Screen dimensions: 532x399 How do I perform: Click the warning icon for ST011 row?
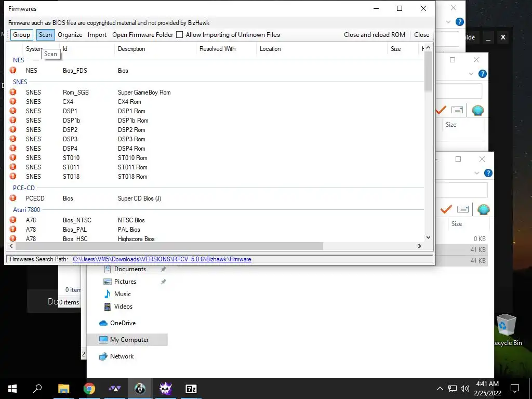(13, 167)
